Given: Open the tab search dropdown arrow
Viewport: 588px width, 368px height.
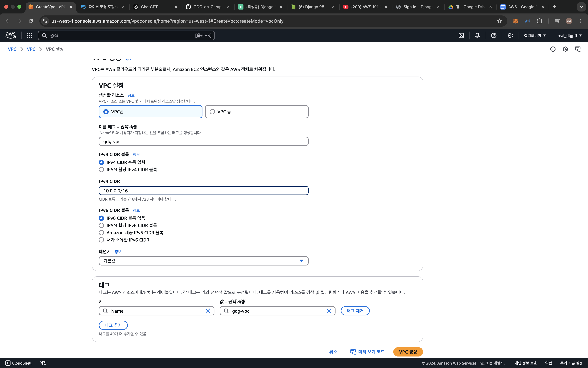Looking at the screenshot, I should (x=581, y=7).
